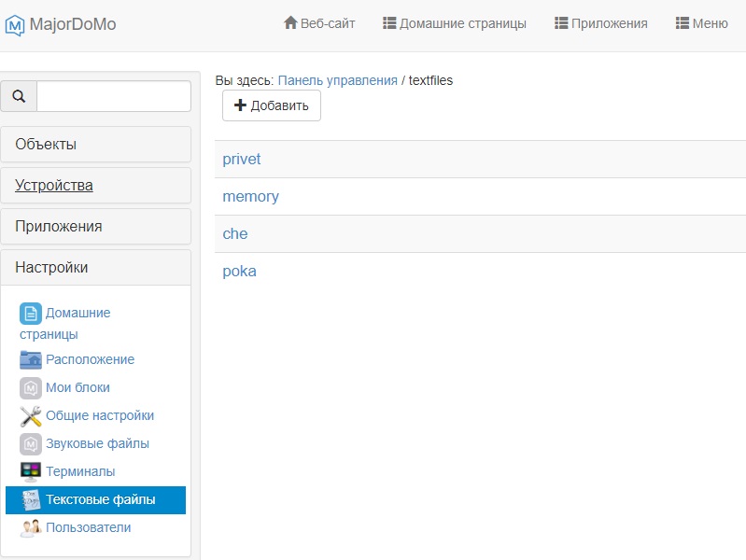Click the magnifier search icon
This screenshot has width=746, height=560.
tap(19, 96)
